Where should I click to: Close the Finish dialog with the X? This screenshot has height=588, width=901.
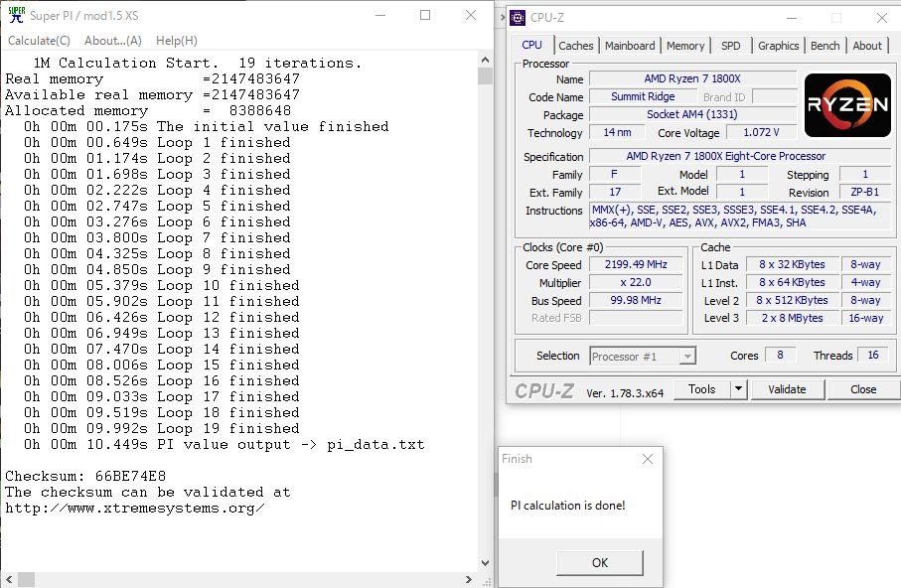click(648, 459)
